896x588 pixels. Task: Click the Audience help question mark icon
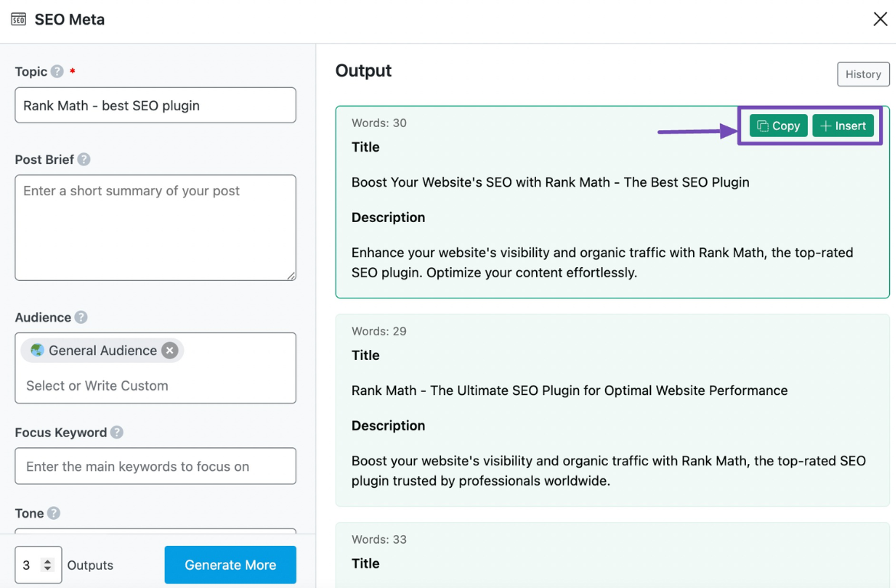point(81,318)
